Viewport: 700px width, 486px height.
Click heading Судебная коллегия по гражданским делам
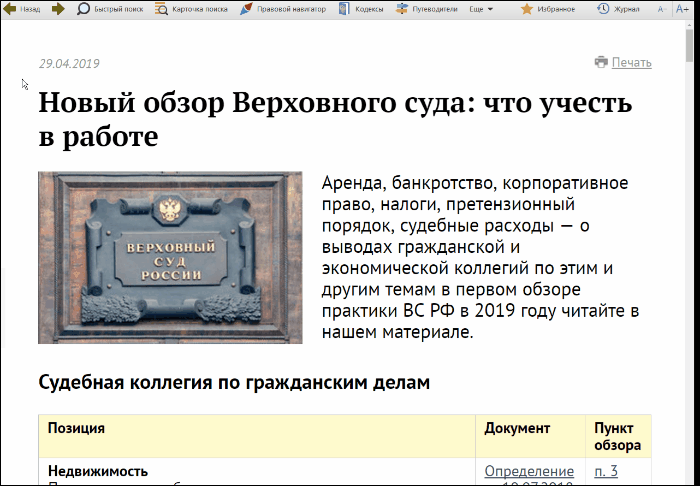coord(234,382)
